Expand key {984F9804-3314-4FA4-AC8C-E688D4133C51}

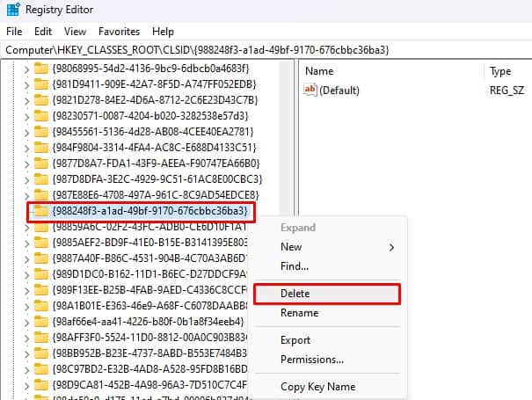pos(26,149)
